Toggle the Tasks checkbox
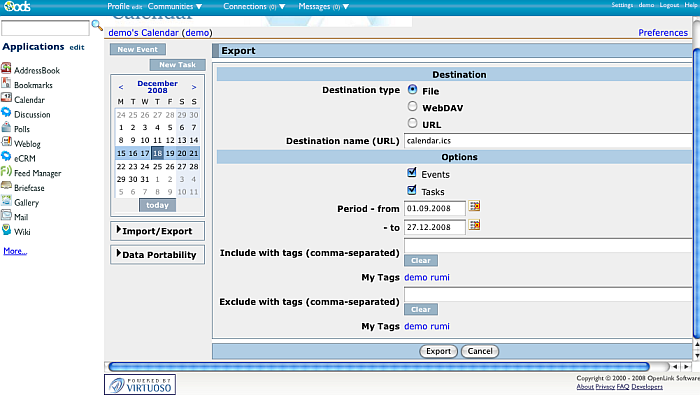Image resolution: width=700 pixels, height=409 pixels. click(412, 190)
